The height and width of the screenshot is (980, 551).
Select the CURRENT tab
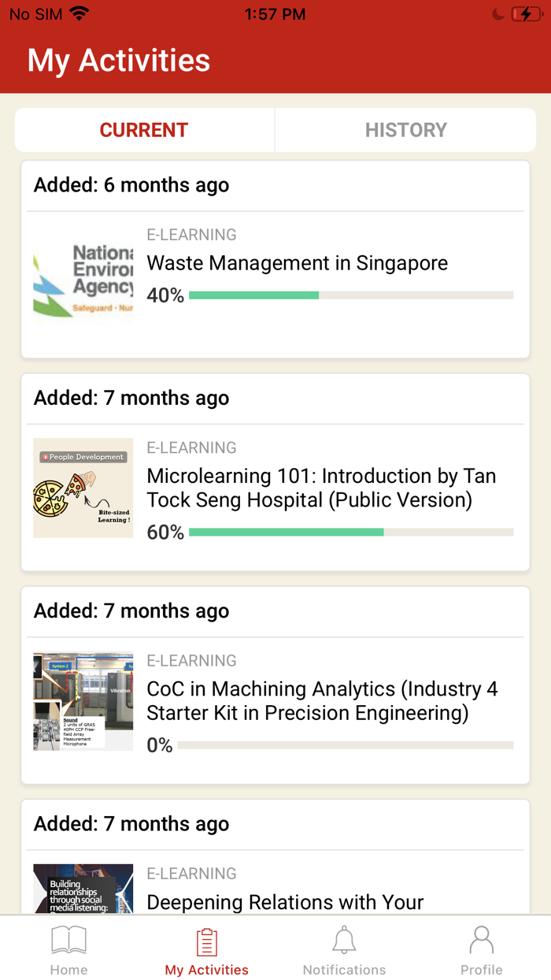144,130
